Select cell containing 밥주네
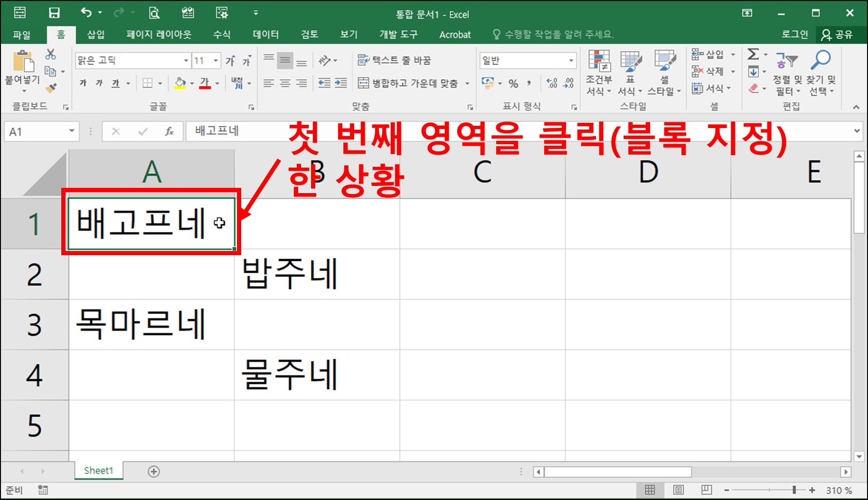The width and height of the screenshot is (868, 500). (x=317, y=274)
